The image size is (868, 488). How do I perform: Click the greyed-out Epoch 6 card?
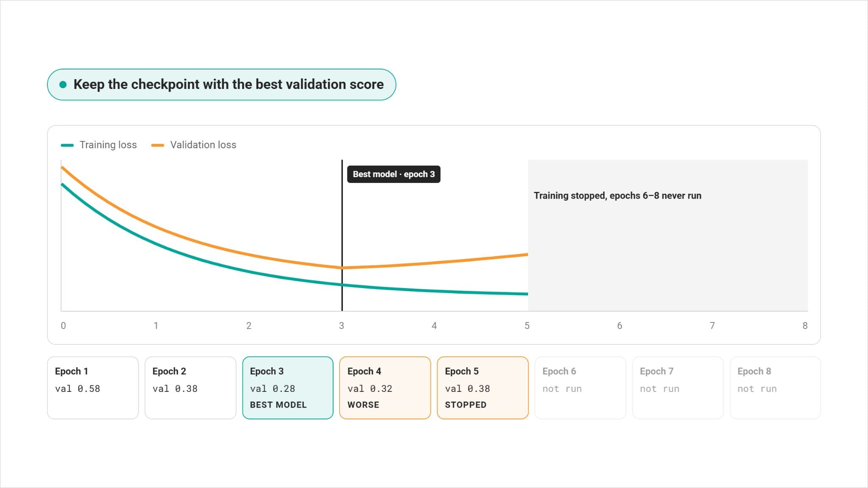[x=580, y=388]
